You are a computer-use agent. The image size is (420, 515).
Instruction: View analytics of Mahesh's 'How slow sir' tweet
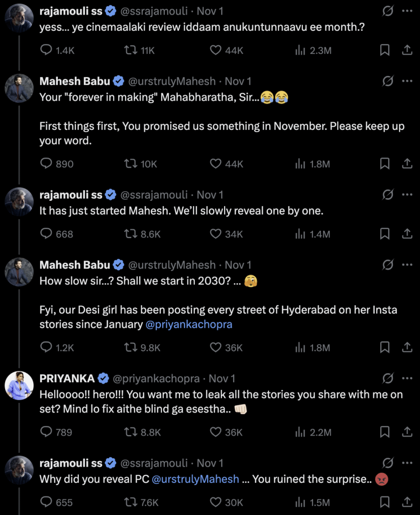pos(300,348)
